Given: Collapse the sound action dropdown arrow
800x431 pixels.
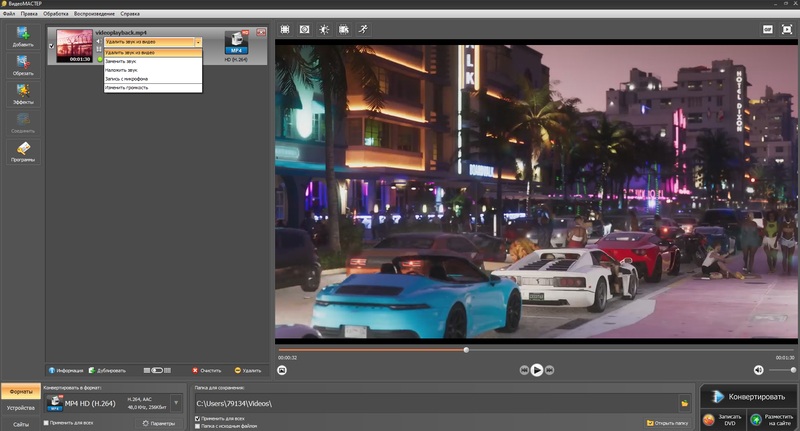Looking at the screenshot, I should tap(198, 42).
